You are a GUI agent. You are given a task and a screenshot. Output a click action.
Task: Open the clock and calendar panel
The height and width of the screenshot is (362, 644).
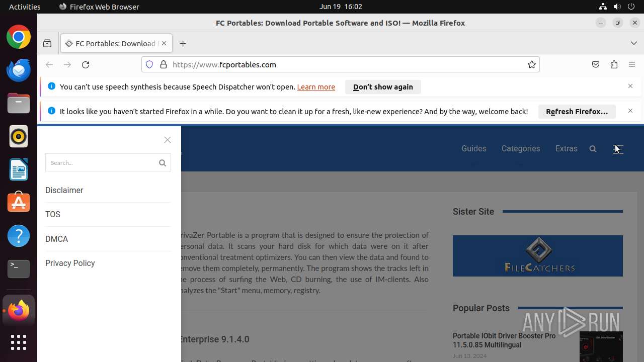click(341, 7)
